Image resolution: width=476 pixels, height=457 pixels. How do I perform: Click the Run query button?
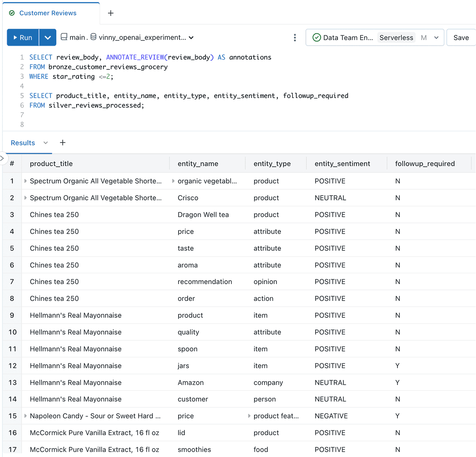click(23, 38)
